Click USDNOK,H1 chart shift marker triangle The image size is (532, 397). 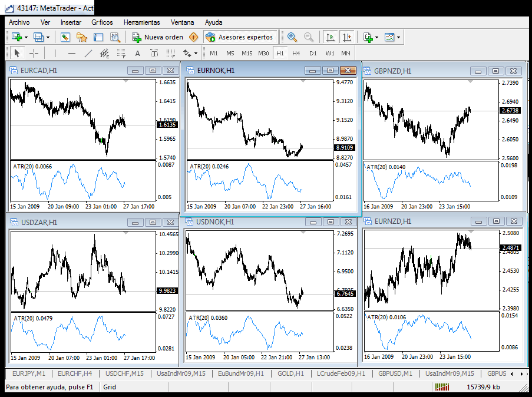303,233
